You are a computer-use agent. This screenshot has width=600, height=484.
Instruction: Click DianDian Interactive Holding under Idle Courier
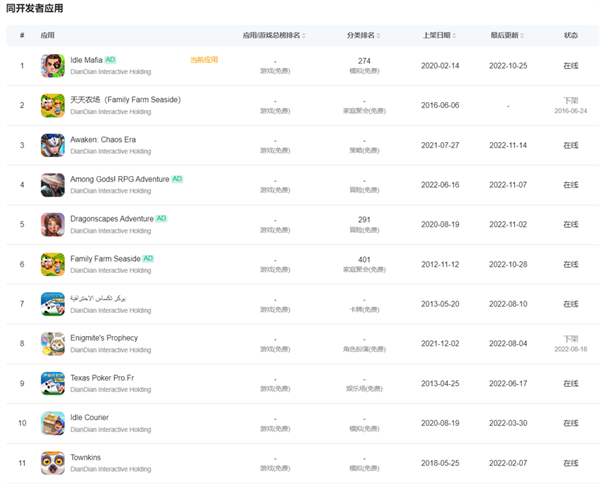(111, 429)
